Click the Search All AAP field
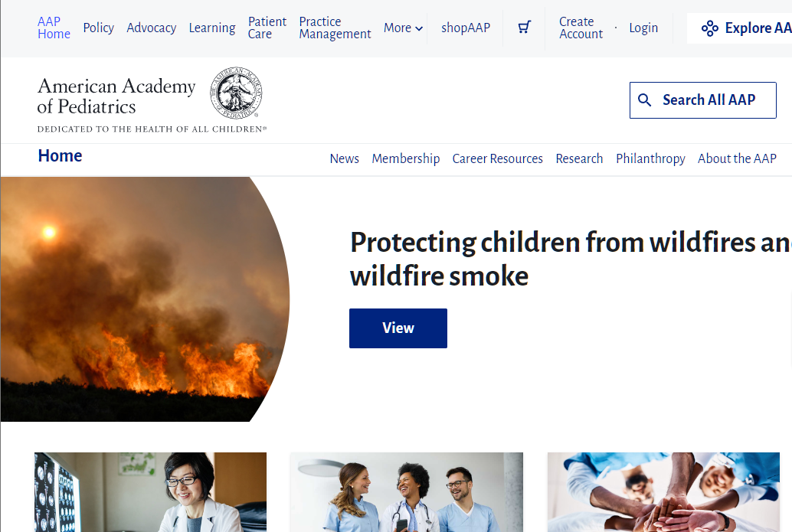The image size is (792, 532). pyautogui.click(x=702, y=100)
